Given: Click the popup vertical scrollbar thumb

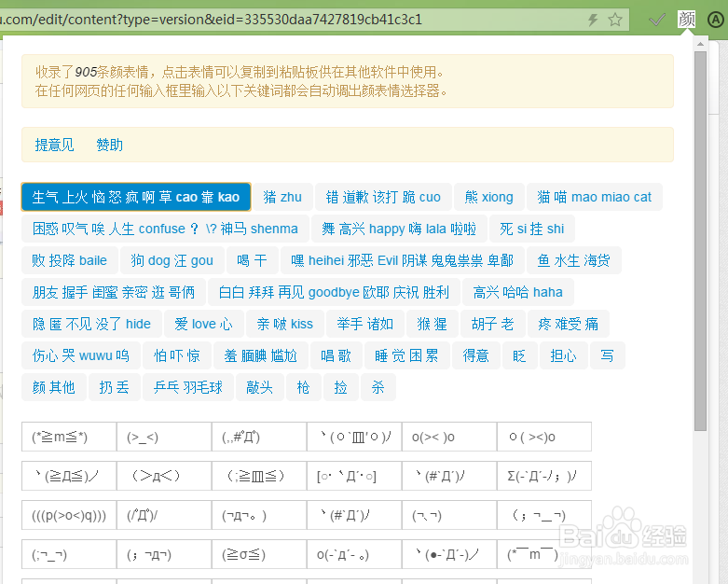Looking at the screenshot, I should 701,241.
